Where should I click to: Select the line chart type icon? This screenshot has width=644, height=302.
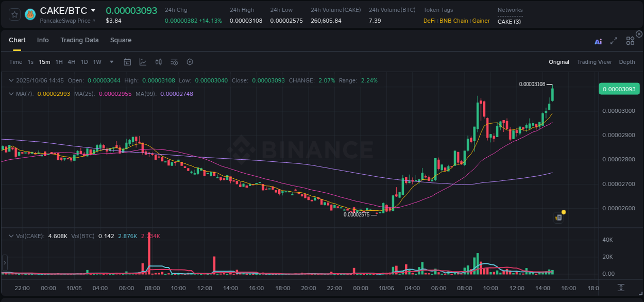click(x=143, y=62)
